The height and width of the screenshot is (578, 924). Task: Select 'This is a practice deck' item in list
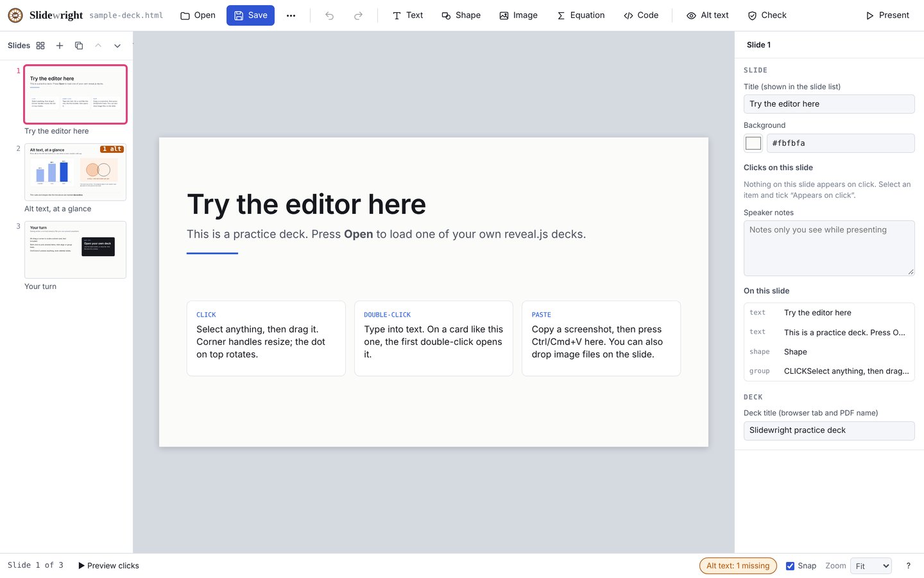click(x=829, y=332)
